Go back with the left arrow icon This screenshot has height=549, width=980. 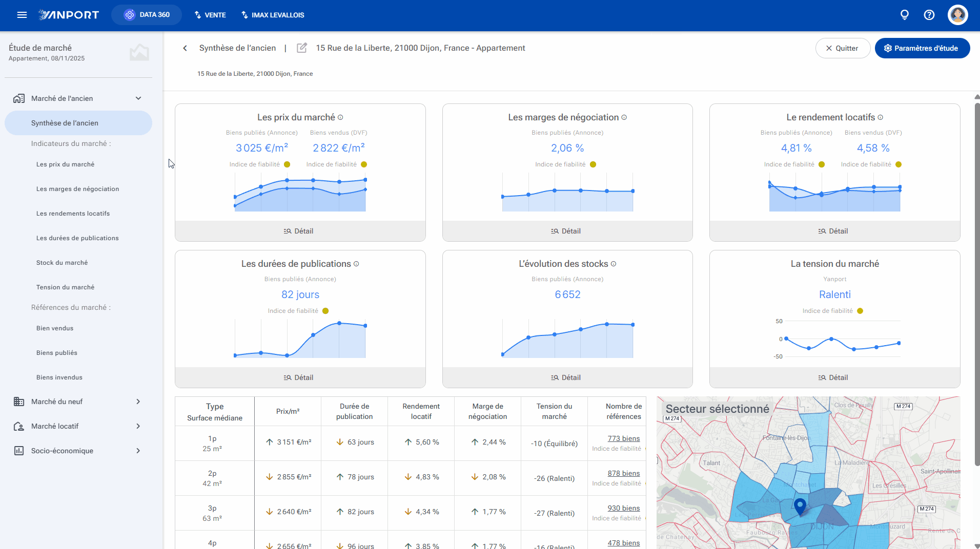[185, 48]
